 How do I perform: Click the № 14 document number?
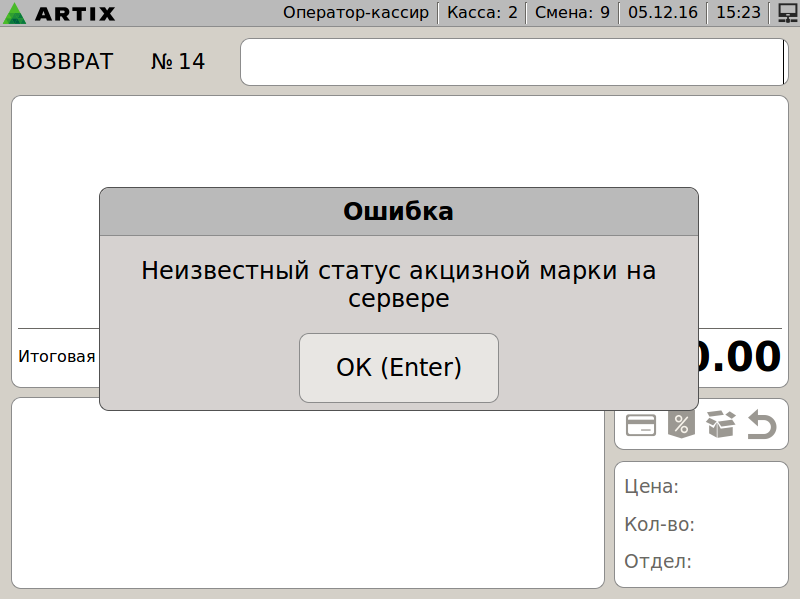click(x=178, y=62)
